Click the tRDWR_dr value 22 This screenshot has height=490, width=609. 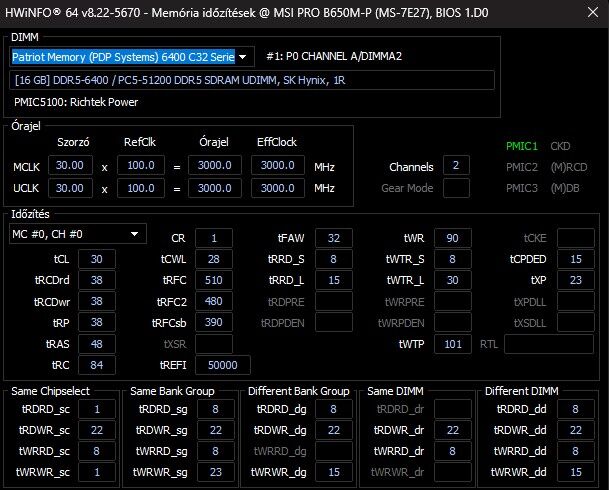click(452, 430)
